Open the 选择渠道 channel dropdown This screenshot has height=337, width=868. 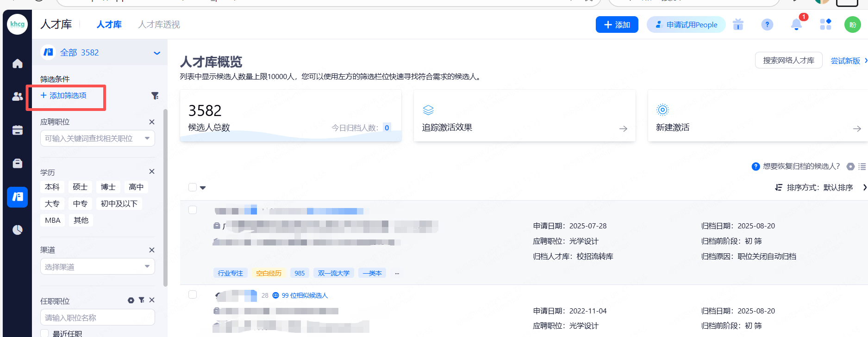(x=97, y=267)
